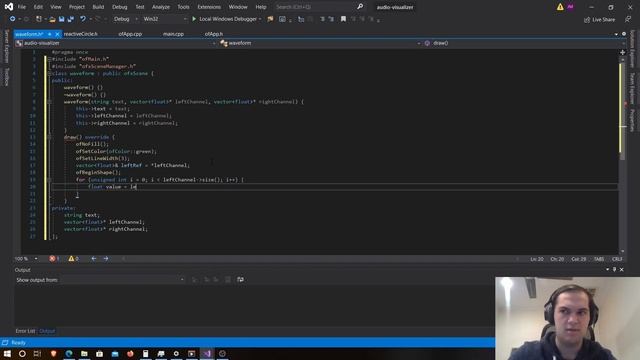Viewport: 640px width, 360px height.
Task: Click the search magnifier icon
Action: 360,7
